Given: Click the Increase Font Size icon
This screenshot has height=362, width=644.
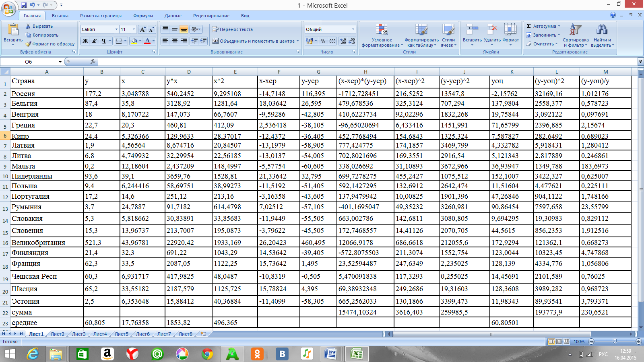Looking at the screenshot, I should (142, 29).
